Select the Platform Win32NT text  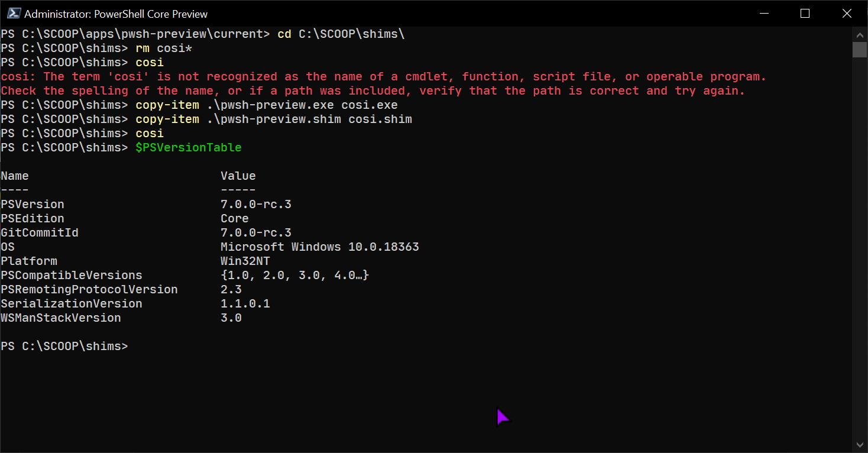coord(245,261)
